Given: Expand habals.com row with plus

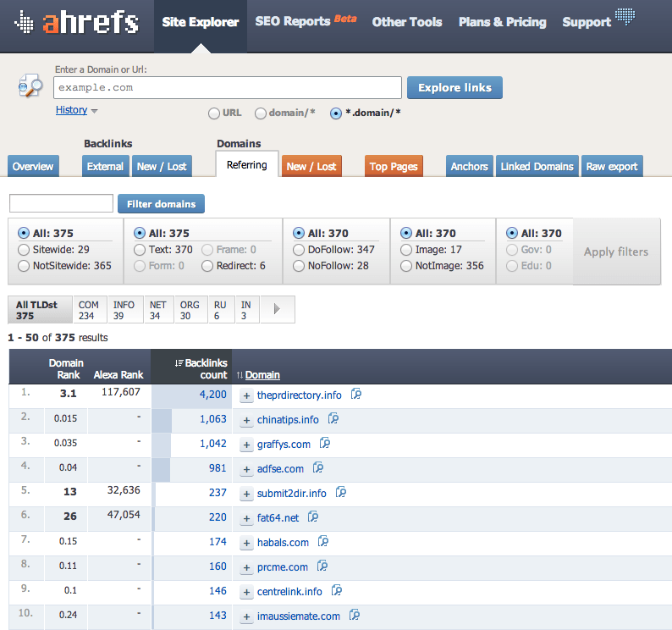Looking at the screenshot, I should [x=246, y=543].
